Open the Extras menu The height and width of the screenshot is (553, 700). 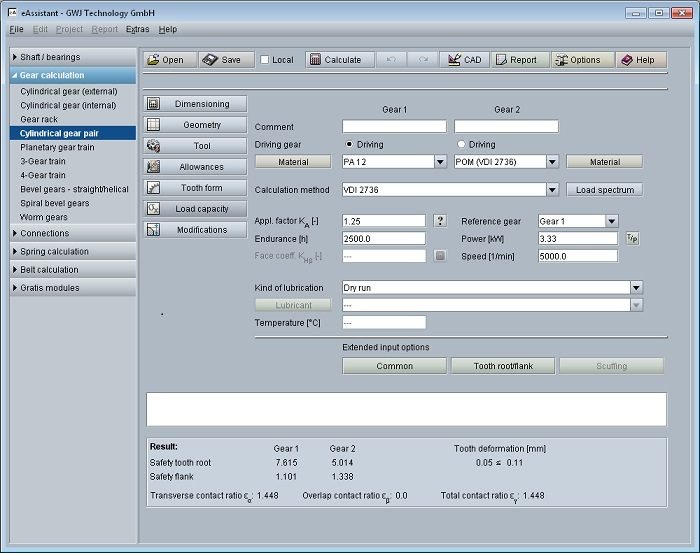[138, 30]
